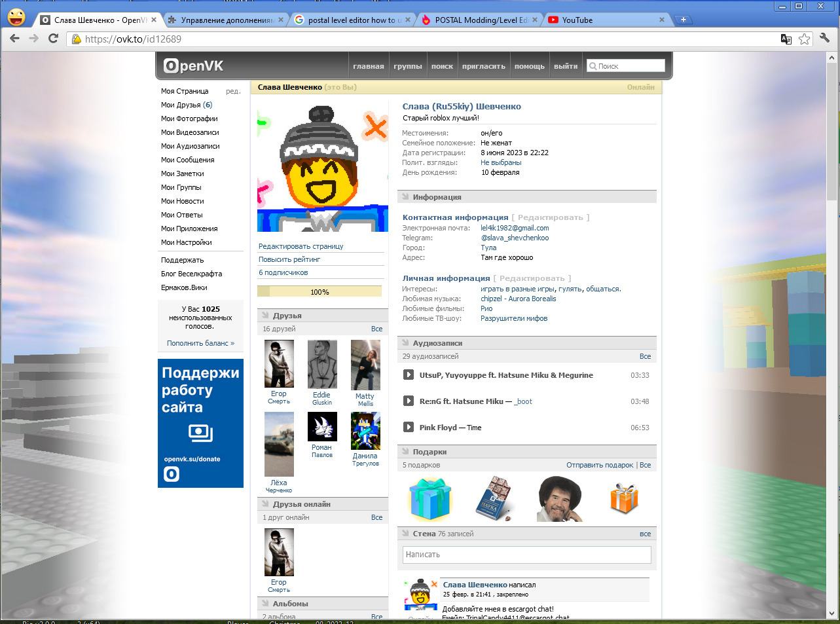Collapse the Информация section arrow
This screenshot has width=840, height=624.
[x=406, y=197]
